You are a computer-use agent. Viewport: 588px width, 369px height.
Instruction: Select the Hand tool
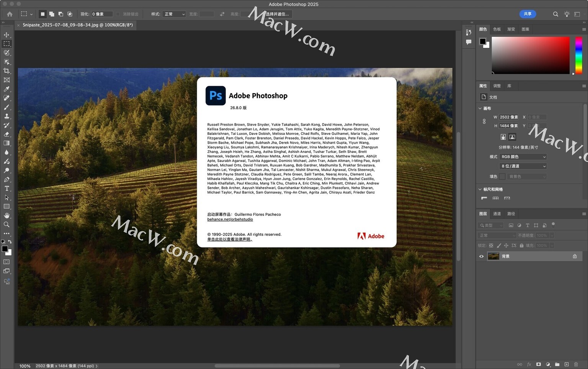7,215
